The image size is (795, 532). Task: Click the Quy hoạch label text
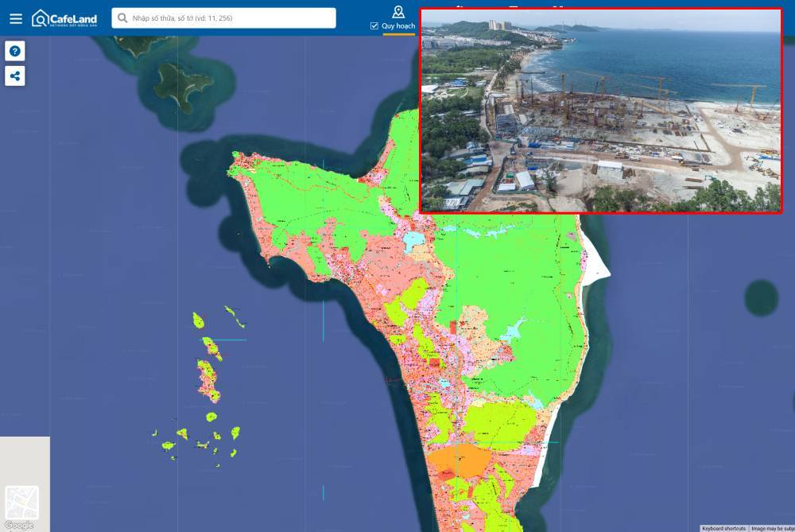pyautogui.click(x=396, y=26)
